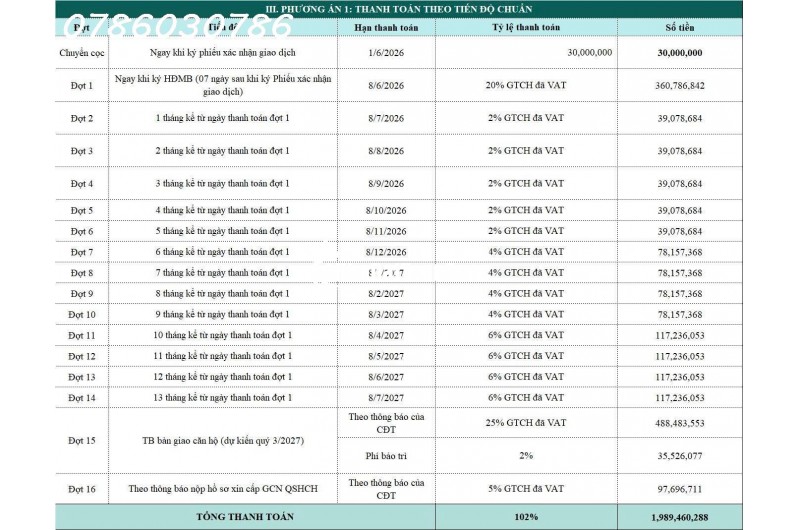Click the 'TỔNG THANH TOÁN' footer label
Viewport: 800px width, 530px height.
coord(245,517)
